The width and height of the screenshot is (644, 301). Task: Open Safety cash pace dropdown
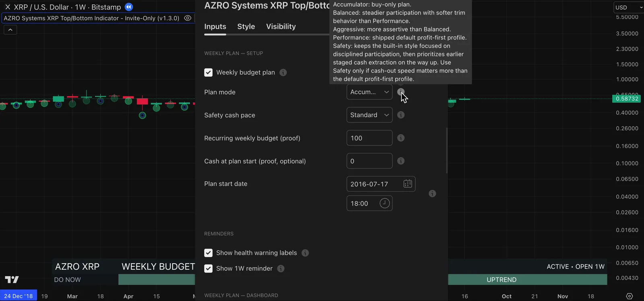pos(369,115)
